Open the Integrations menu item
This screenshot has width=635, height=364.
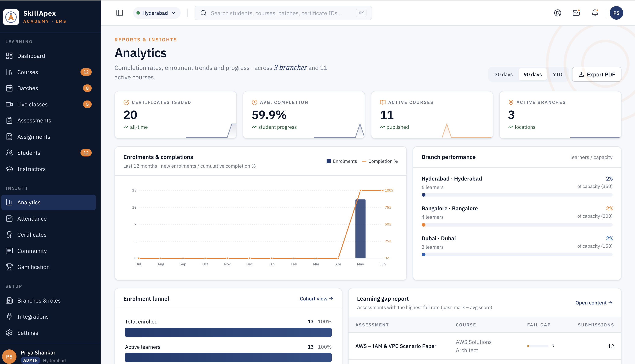[x=49, y=316]
